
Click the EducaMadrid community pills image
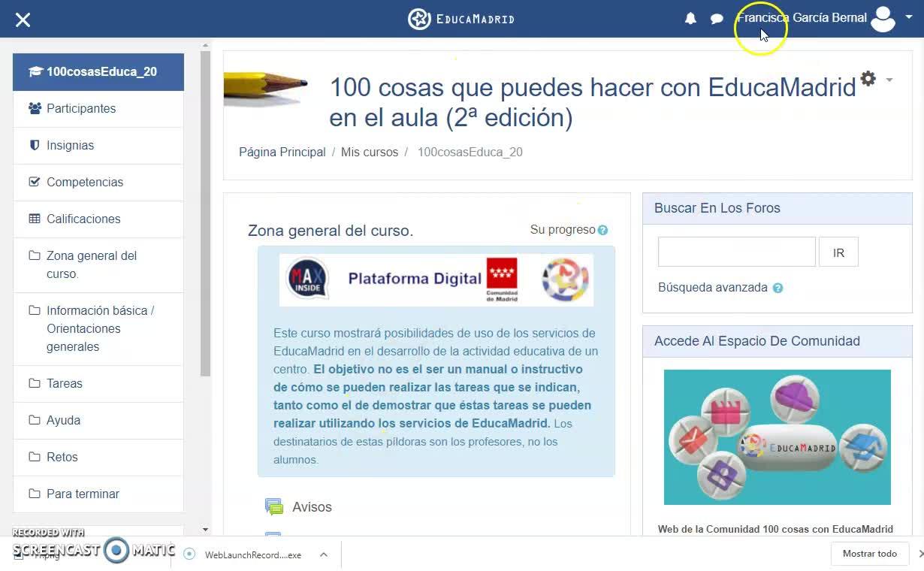click(778, 437)
